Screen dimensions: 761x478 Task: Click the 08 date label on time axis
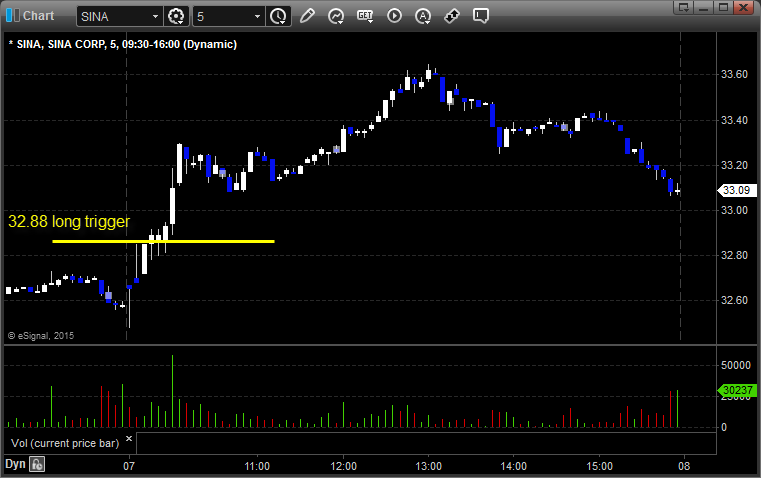(684, 466)
